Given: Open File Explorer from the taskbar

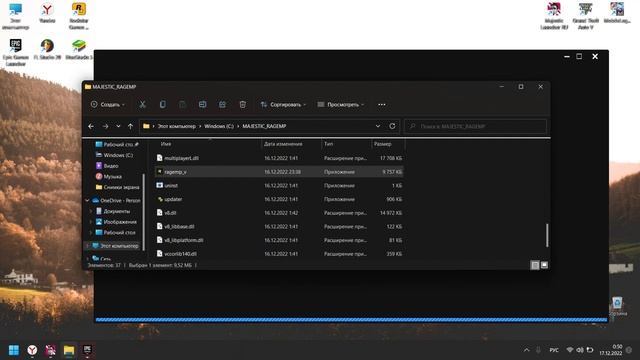Looking at the screenshot, I should click(x=69, y=350).
